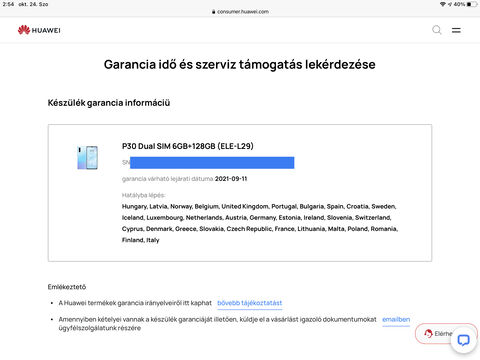
Task: Open the search magnifier icon
Action: pos(437,30)
